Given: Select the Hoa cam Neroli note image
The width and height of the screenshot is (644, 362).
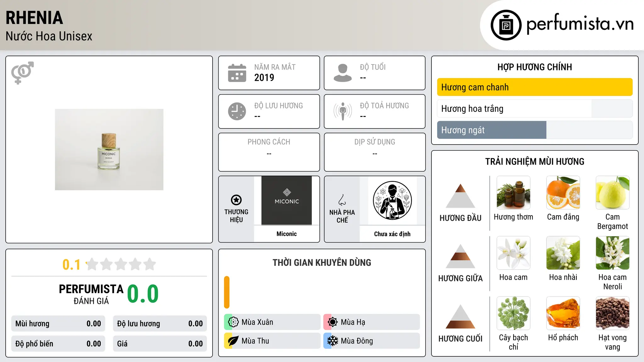Looking at the screenshot, I should 613,253.
